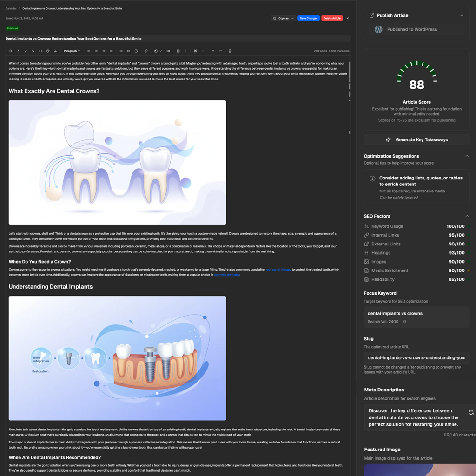Collapse the Optimization Suggestions section
This screenshot has width=476, height=476.
click(x=467, y=156)
